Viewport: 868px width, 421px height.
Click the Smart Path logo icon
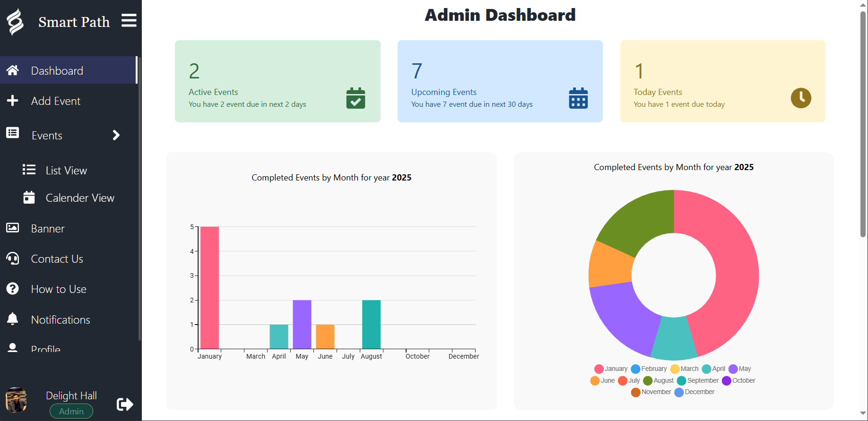(15, 22)
